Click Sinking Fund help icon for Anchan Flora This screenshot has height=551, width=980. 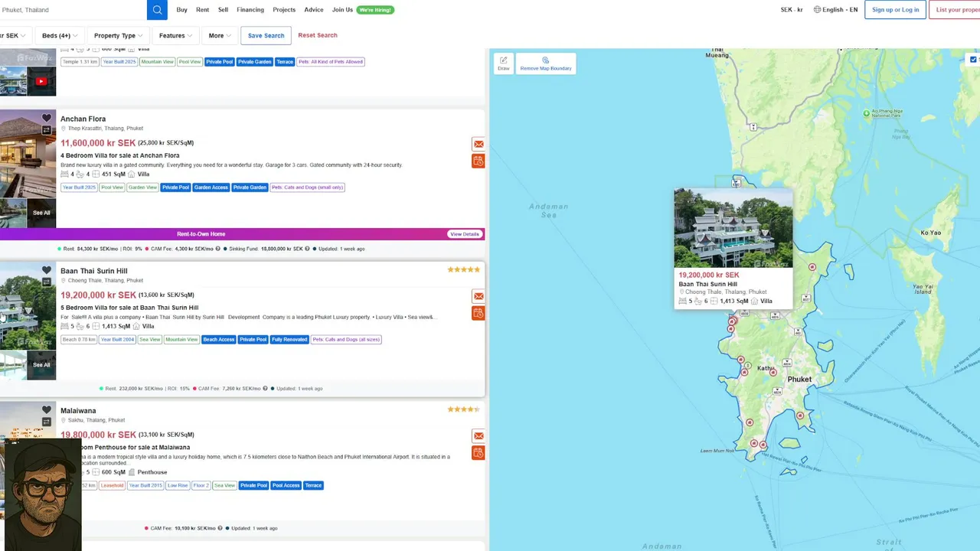tap(308, 249)
